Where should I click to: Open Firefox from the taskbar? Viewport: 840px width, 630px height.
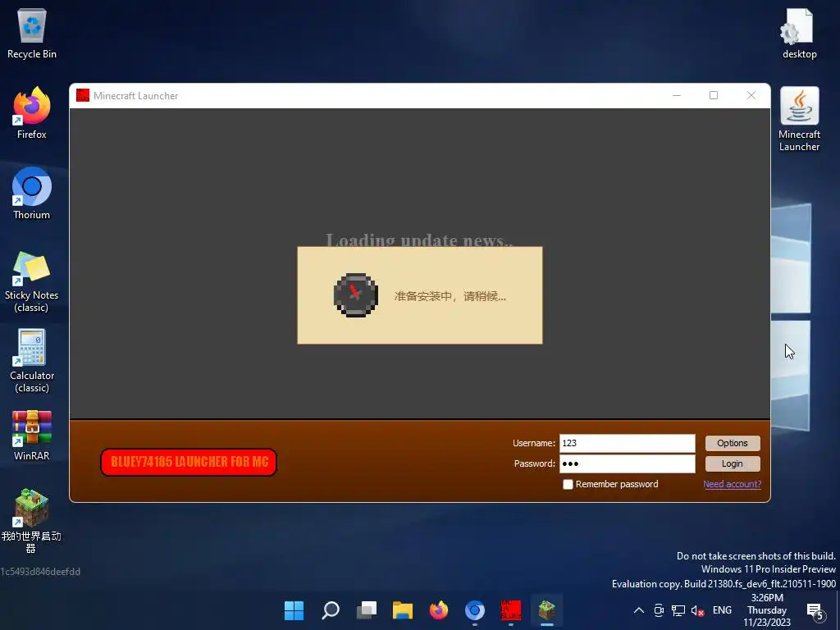pyautogui.click(x=439, y=610)
